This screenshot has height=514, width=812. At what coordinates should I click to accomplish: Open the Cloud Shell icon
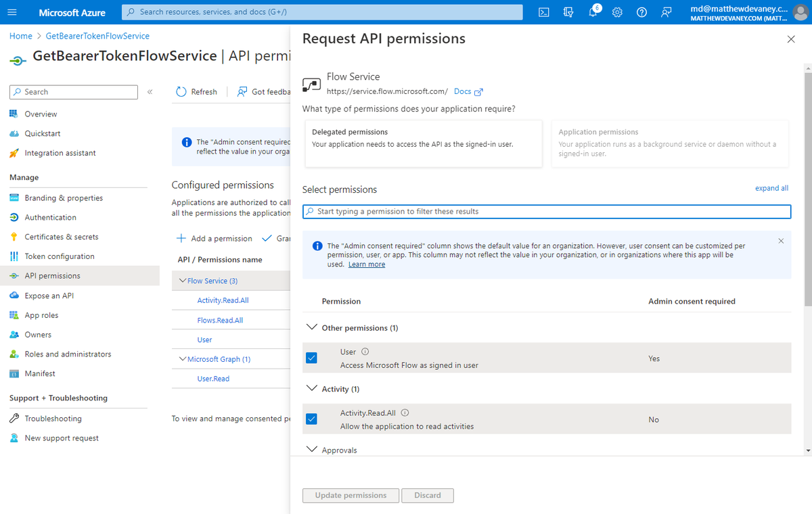click(x=544, y=12)
